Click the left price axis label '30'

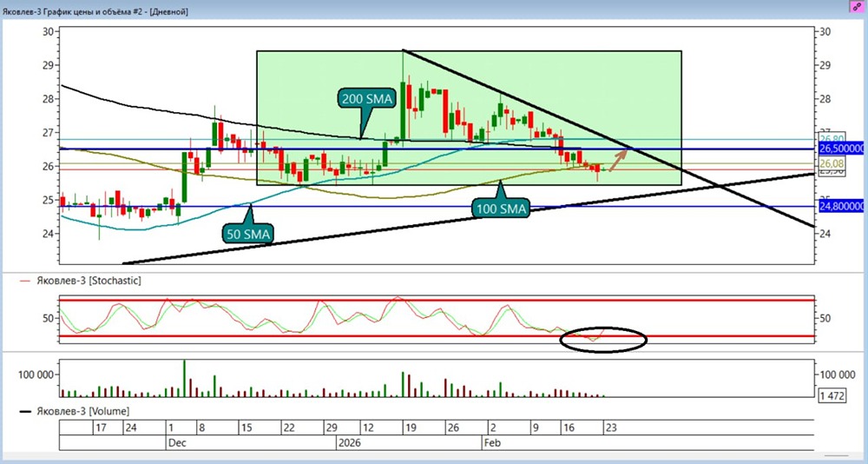point(48,31)
